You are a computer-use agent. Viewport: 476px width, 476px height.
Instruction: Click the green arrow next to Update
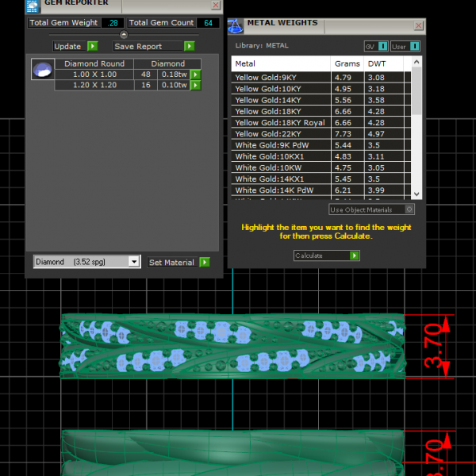(x=93, y=47)
